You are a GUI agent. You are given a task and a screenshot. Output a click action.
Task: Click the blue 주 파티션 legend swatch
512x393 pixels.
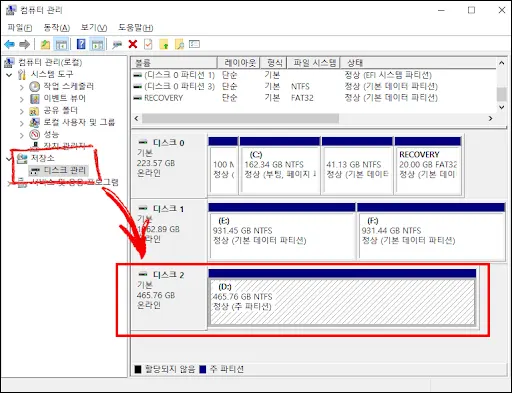(202, 369)
